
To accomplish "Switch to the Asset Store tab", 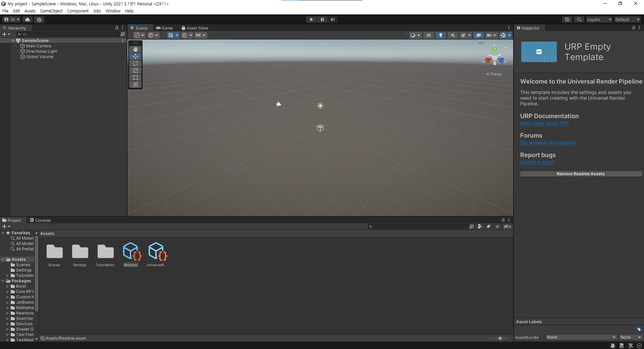I will [x=195, y=28].
